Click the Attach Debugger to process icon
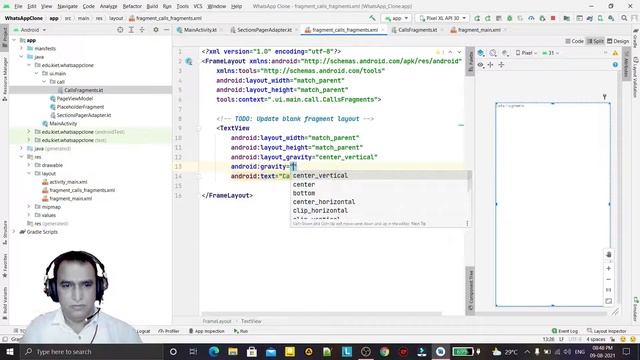The image size is (640, 360). coord(542,18)
